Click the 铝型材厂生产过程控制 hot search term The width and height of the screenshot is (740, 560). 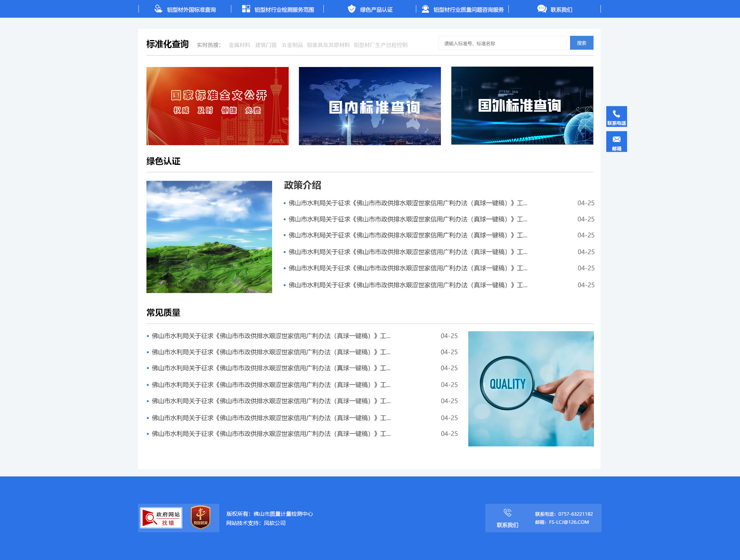click(380, 45)
